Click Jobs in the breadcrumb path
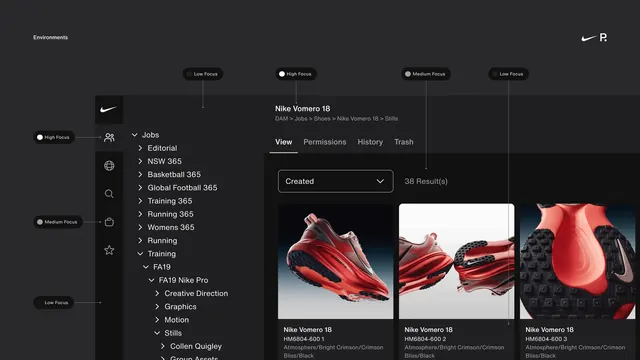The image size is (640, 360). pos(301,119)
